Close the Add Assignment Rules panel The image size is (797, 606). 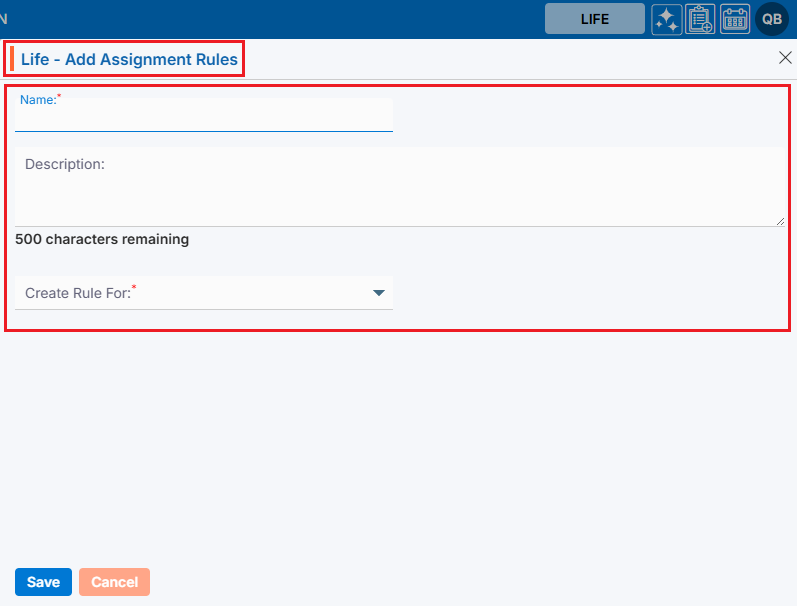tap(785, 58)
